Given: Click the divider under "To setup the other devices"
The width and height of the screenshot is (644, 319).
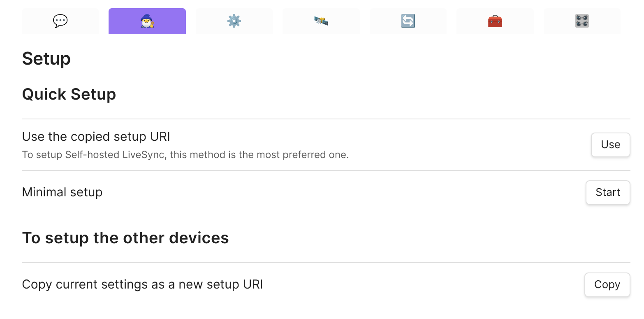Looking at the screenshot, I should 326,263.
